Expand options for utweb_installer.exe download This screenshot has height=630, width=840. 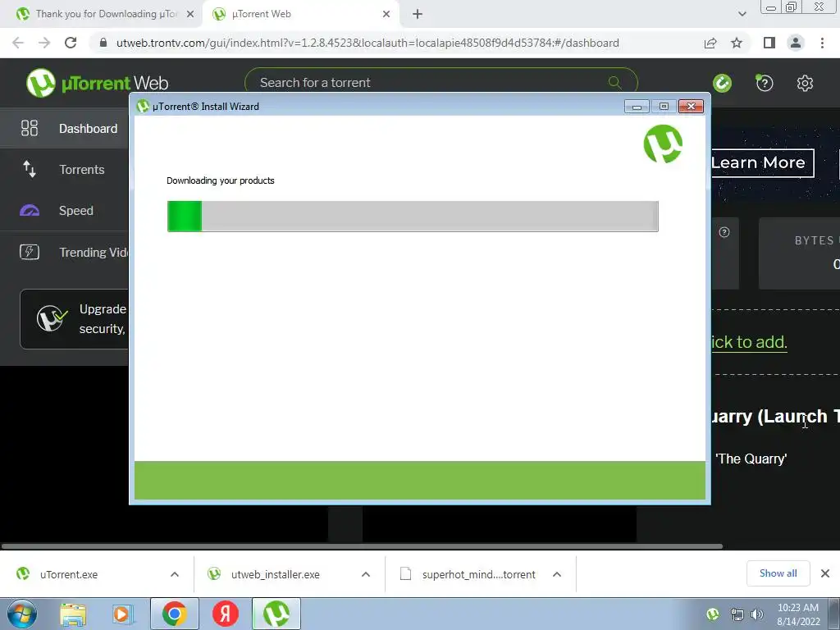pyautogui.click(x=366, y=574)
